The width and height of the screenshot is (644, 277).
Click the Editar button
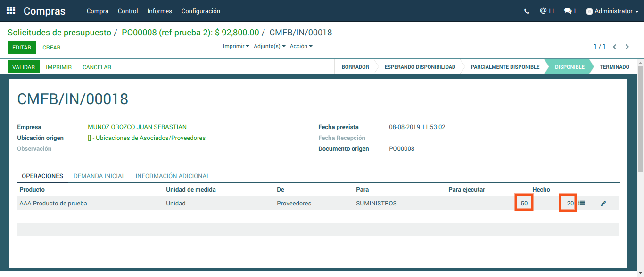click(22, 48)
